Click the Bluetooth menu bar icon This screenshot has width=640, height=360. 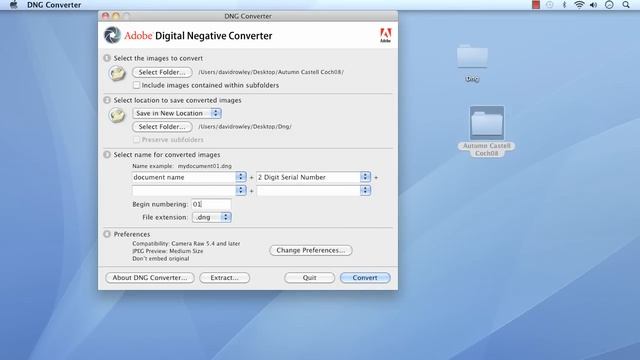tap(564, 4)
